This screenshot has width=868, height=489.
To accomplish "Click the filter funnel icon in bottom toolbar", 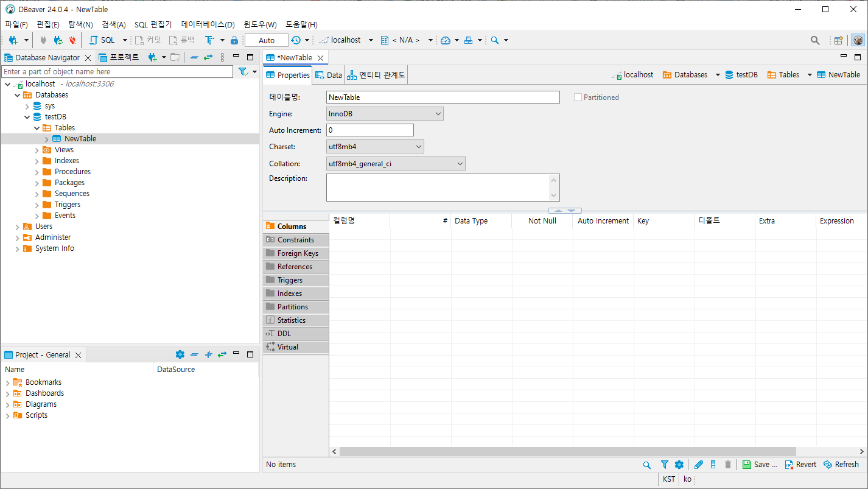I will tap(665, 465).
